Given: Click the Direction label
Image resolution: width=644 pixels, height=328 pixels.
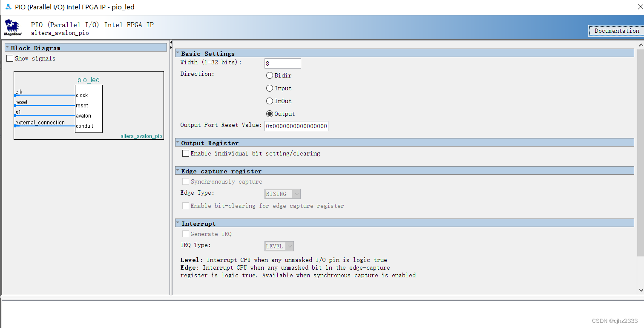Looking at the screenshot, I should 197,74.
